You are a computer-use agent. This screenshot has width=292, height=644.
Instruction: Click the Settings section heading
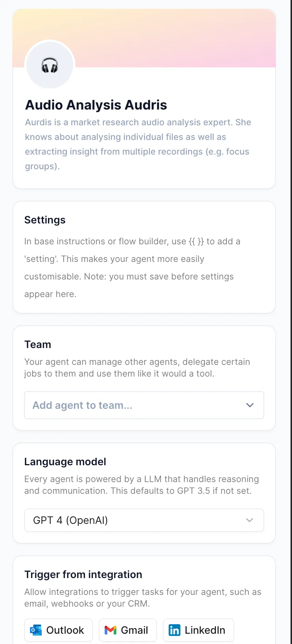(x=45, y=220)
